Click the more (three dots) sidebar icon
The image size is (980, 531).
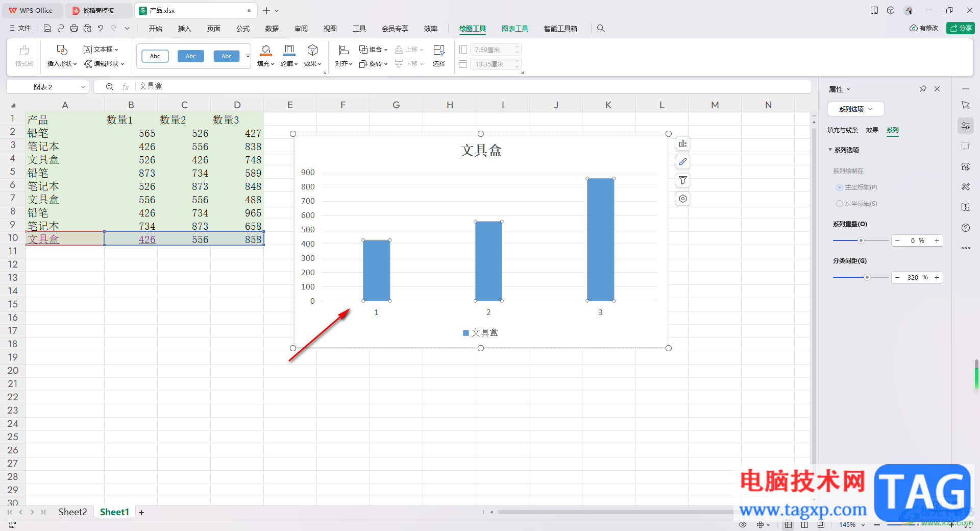[x=966, y=248]
